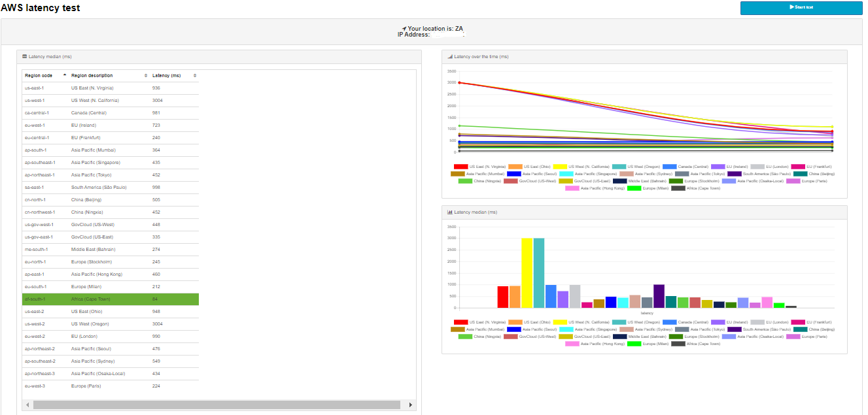Click the latency value 936
This screenshot has width=868, height=415.
click(x=156, y=88)
